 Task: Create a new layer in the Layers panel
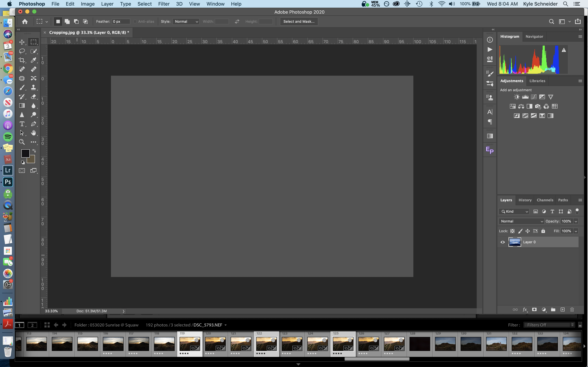pos(562,310)
